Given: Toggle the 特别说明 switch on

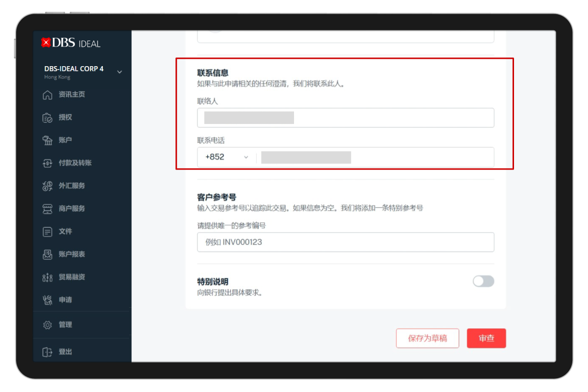Looking at the screenshot, I should [x=483, y=281].
